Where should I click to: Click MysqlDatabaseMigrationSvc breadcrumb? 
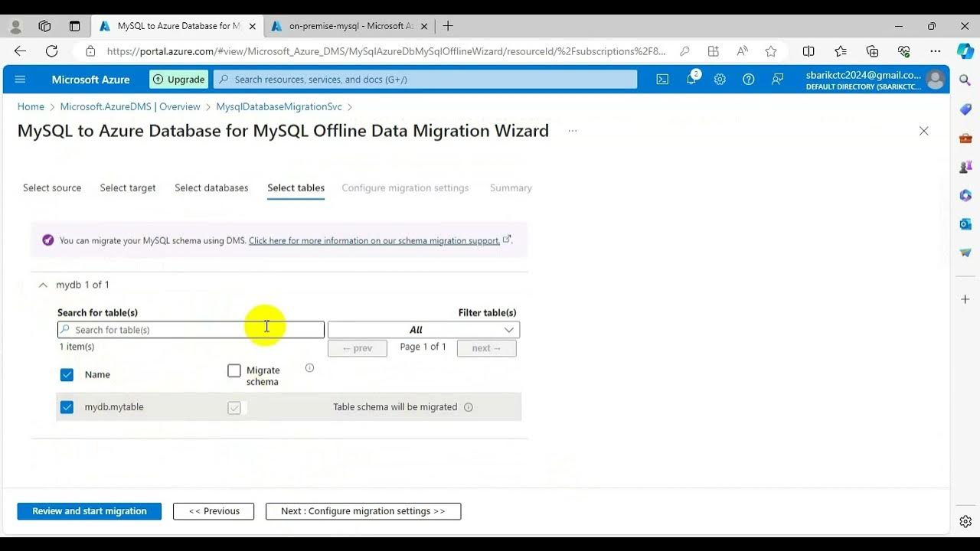[279, 107]
